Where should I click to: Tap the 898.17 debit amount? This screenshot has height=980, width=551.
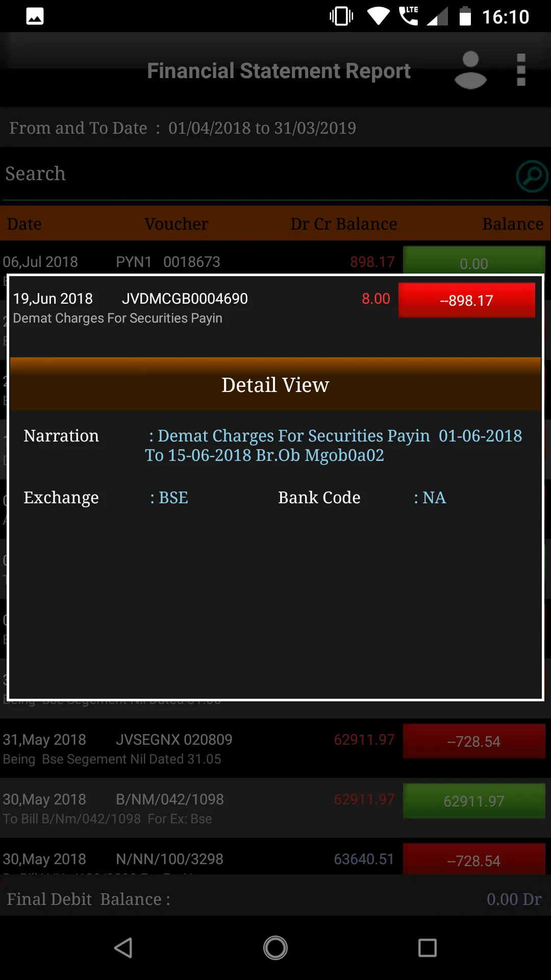[x=372, y=262]
